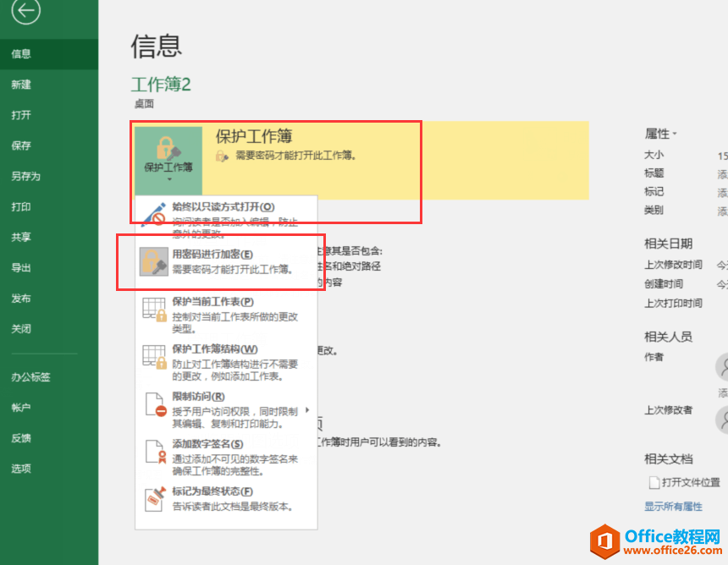Click the Always Open Read-Only pencil icon

pos(154,214)
